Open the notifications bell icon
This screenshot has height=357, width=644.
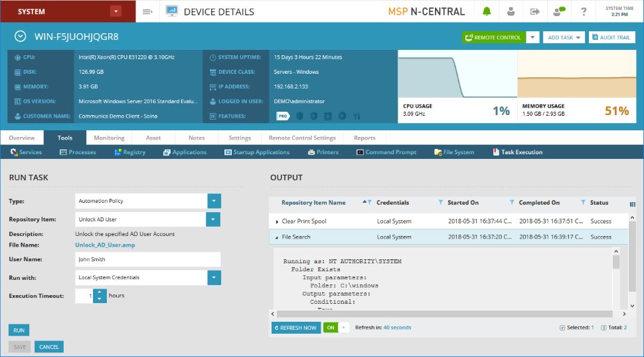pos(487,11)
